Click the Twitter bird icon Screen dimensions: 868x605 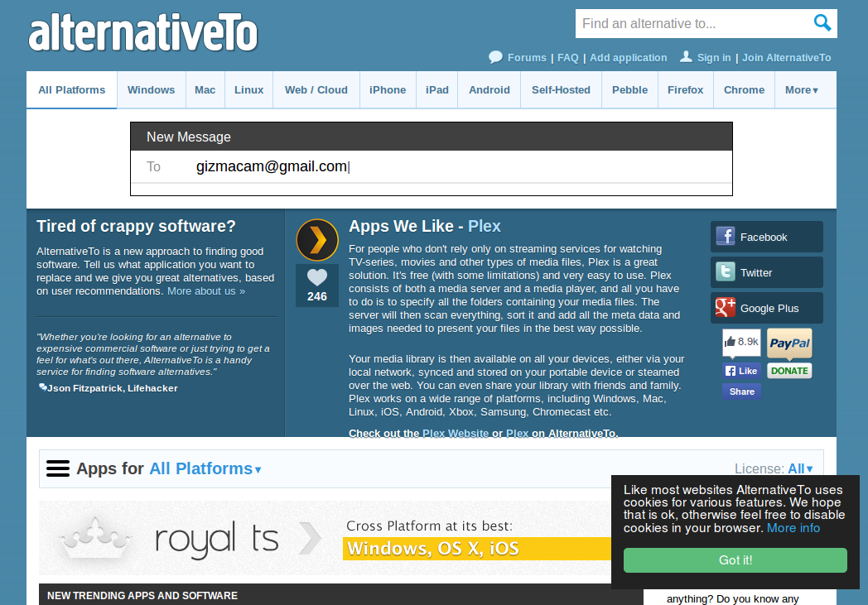coord(726,271)
